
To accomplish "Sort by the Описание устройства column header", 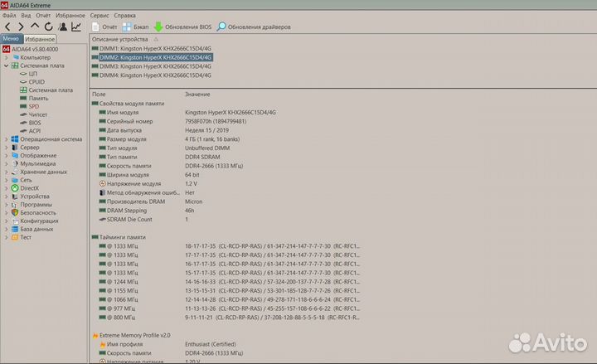I will point(120,39).
